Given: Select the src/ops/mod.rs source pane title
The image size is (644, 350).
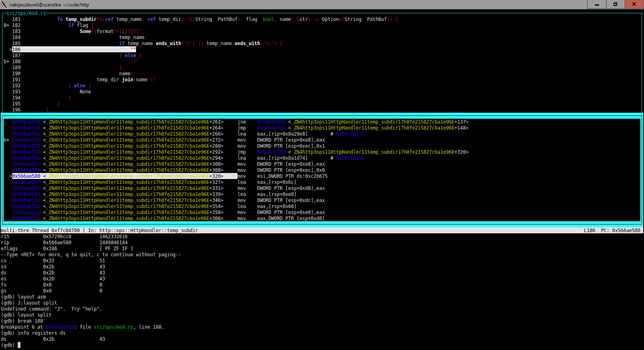Looking at the screenshot, I should pyautogui.click(x=26, y=13).
